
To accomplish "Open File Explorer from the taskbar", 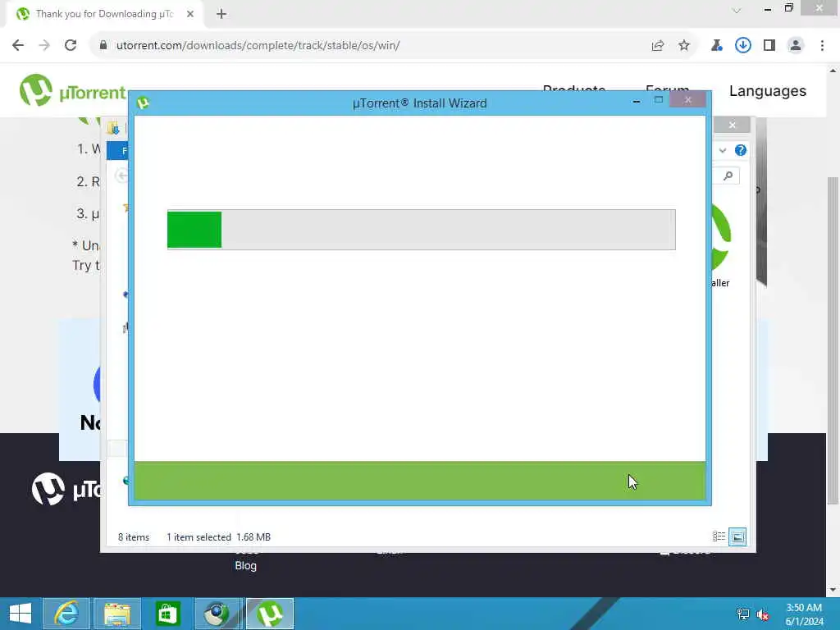I will 116,614.
